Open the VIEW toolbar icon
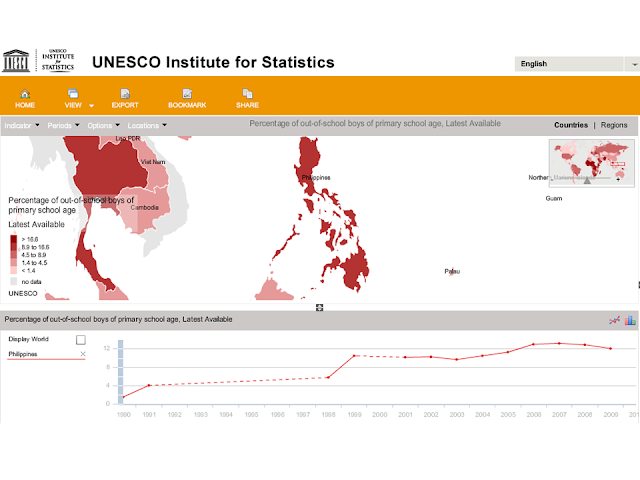This screenshot has width=640, height=480. point(73,99)
